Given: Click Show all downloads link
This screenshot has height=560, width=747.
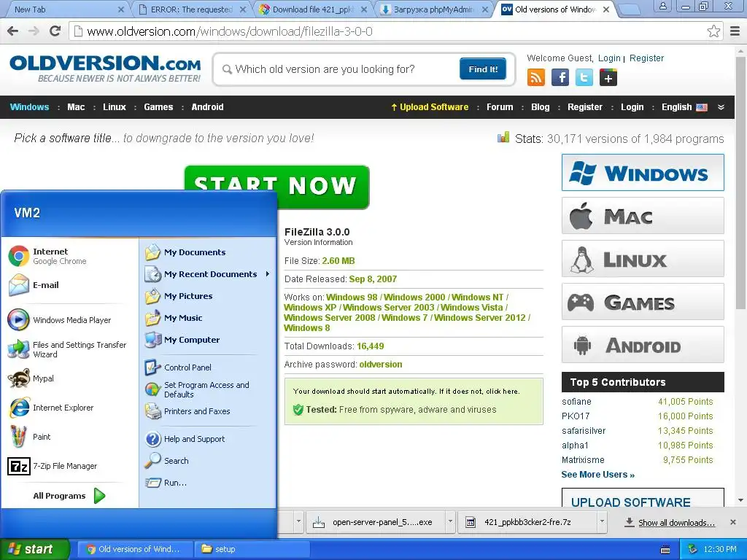Looking at the screenshot, I should 676,522.
